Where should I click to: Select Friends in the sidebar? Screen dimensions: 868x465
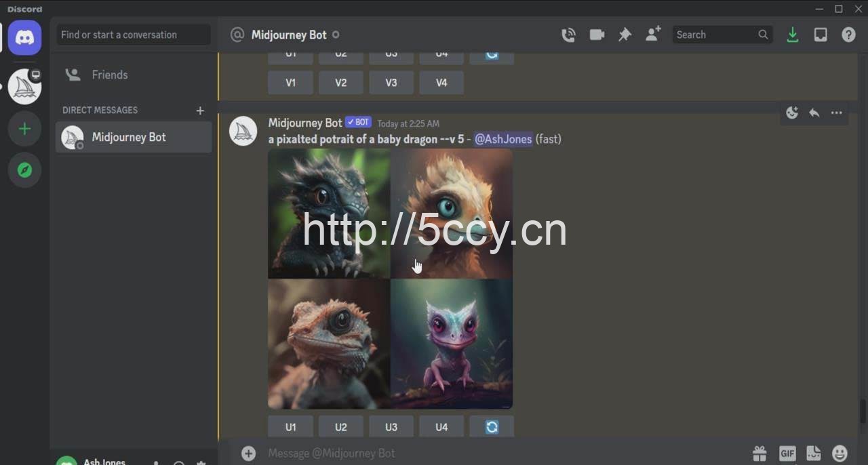click(109, 75)
